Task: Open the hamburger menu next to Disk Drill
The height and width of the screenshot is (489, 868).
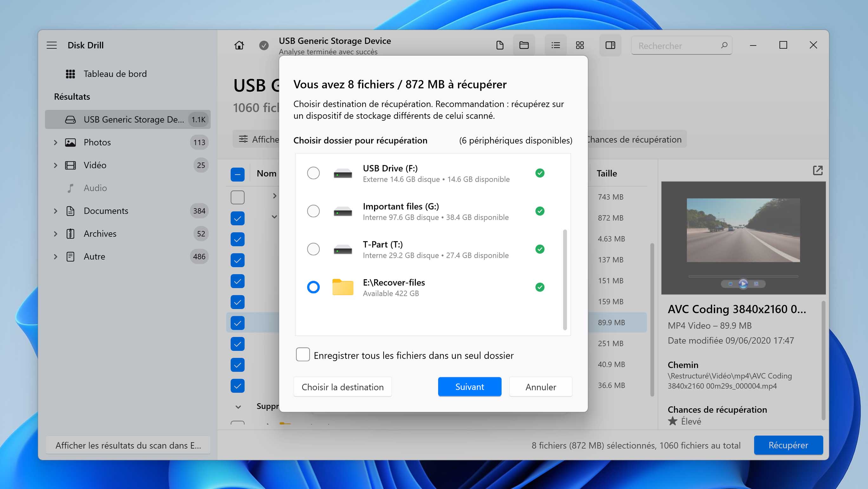Action: tap(52, 45)
